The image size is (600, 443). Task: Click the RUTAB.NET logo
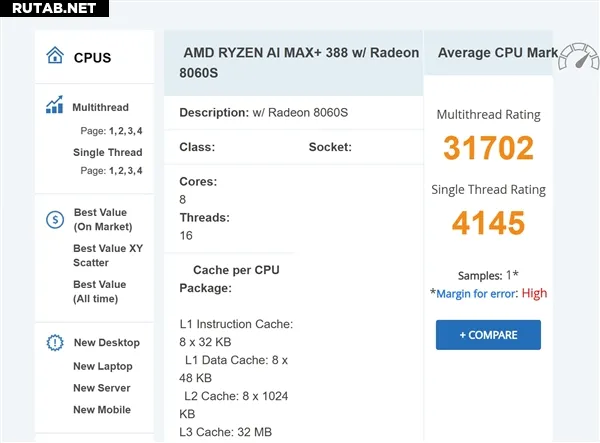52,9
